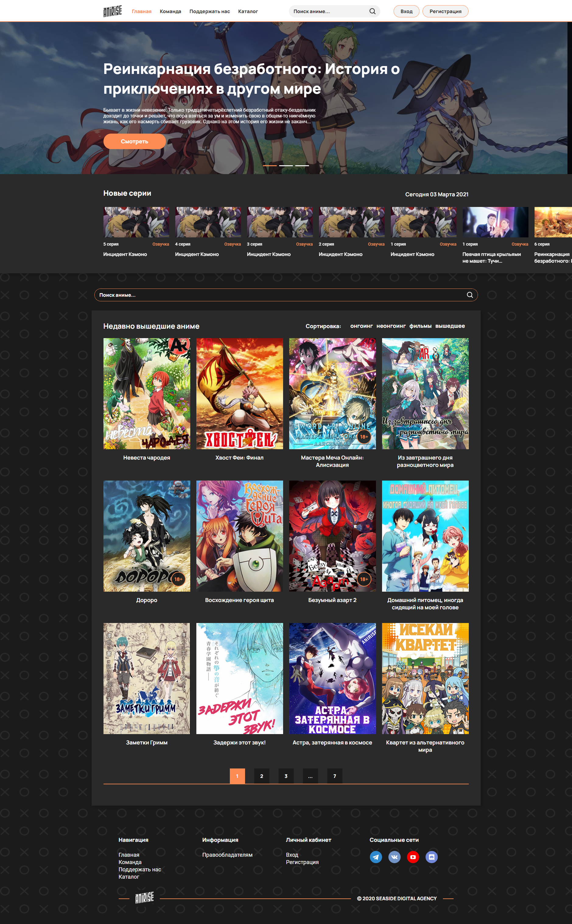572x924 pixels.
Task: Click the AniRise logo in footer
Action: pyautogui.click(x=145, y=898)
